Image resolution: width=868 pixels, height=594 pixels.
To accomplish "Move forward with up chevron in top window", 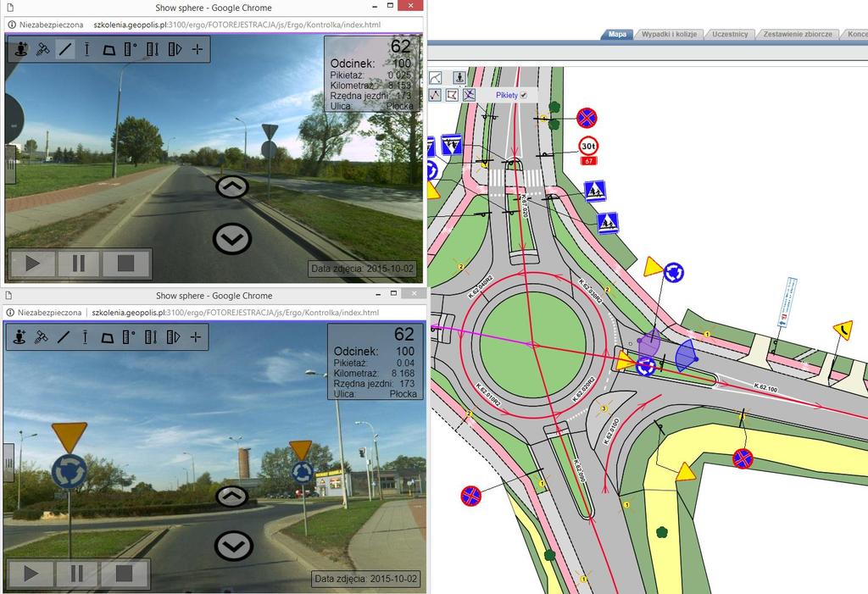I will [x=232, y=187].
